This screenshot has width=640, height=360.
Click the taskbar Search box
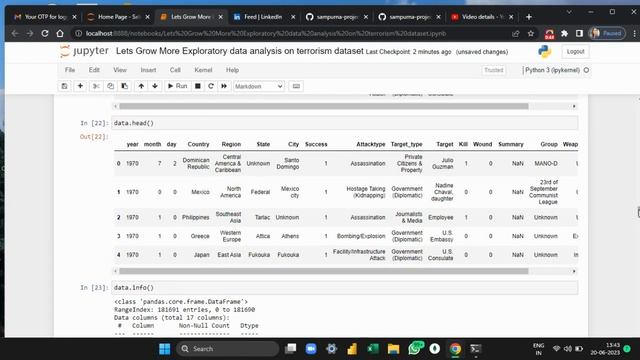click(228, 349)
